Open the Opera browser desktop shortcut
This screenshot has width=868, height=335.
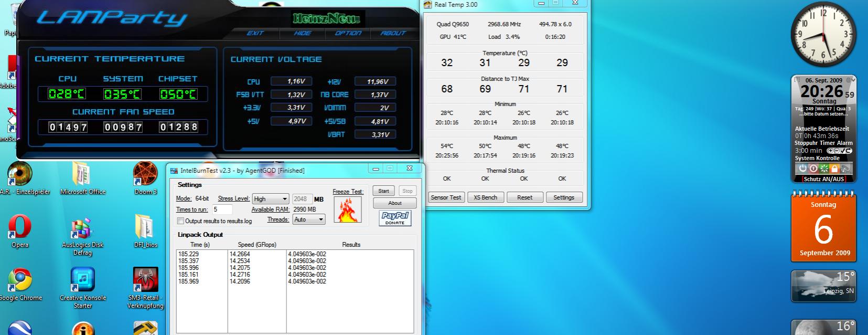19,227
